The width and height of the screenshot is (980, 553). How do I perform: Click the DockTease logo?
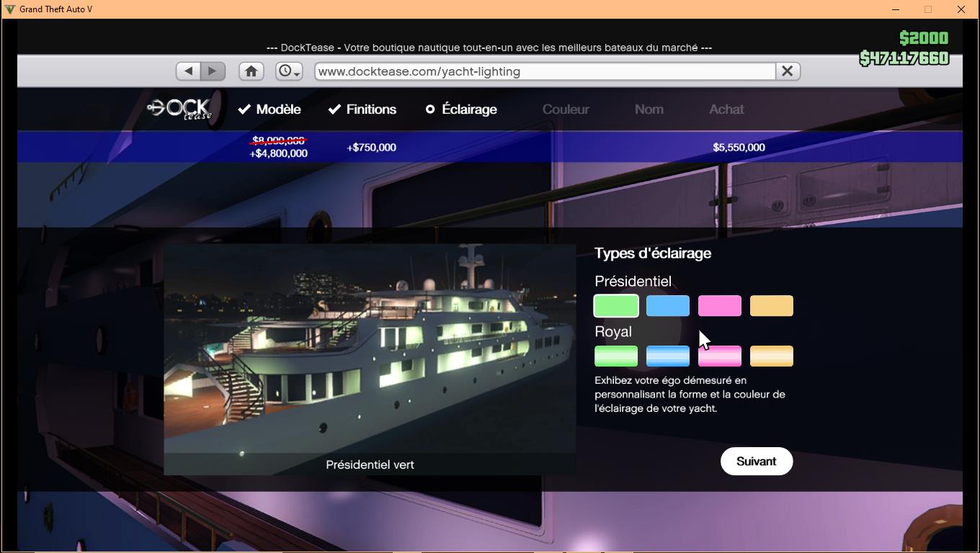tap(179, 109)
